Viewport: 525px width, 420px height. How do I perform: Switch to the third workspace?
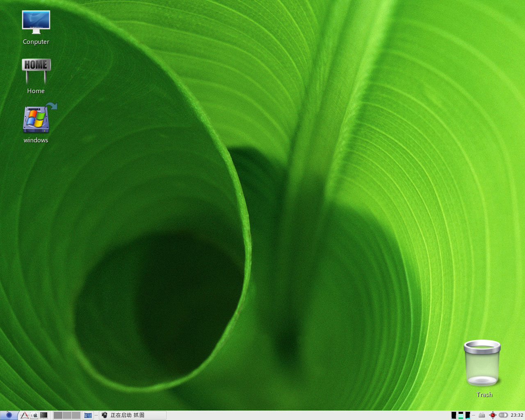pyautogui.click(x=76, y=415)
